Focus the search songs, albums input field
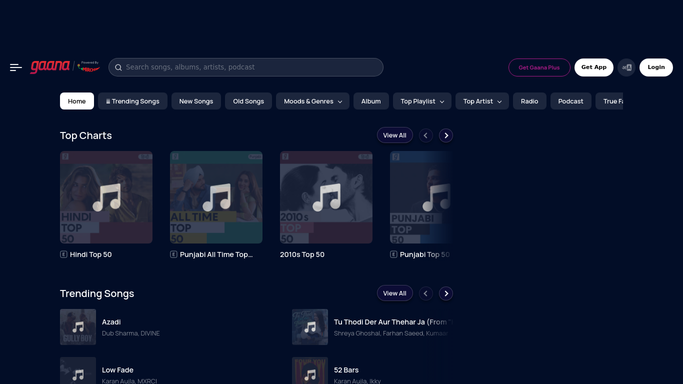The width and height of the screenshot is (683, 384). [x=246, y=67]
